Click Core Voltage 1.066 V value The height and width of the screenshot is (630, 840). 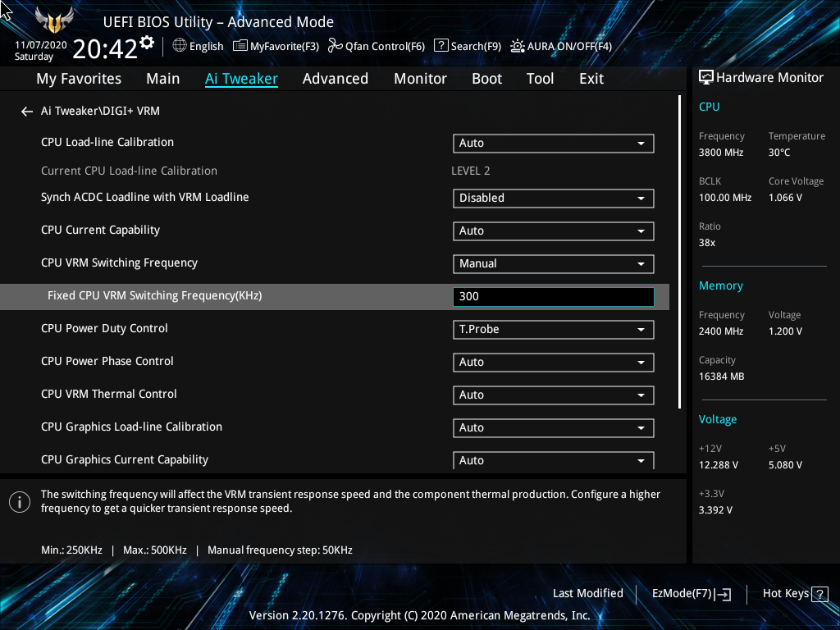tap(785, 198)
